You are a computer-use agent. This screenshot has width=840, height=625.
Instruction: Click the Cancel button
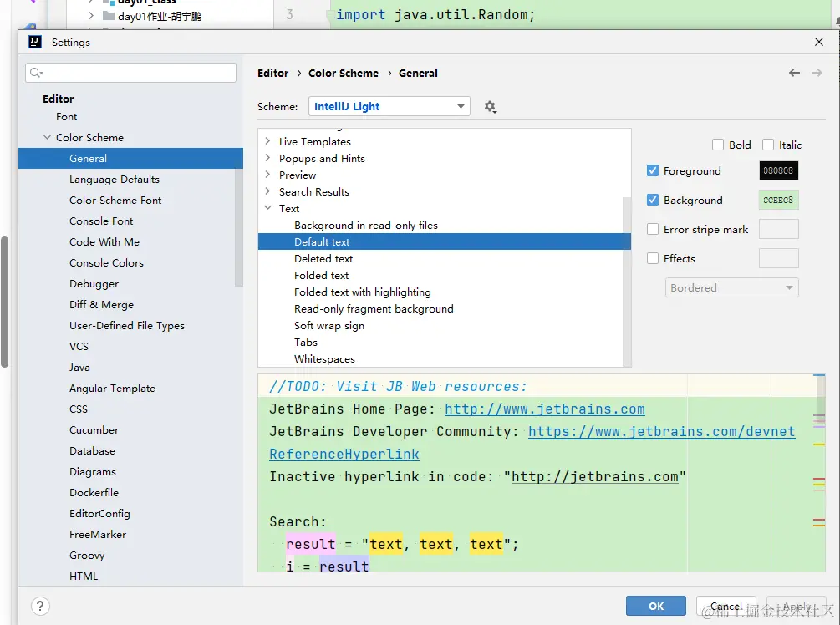[x=725, y=606]
